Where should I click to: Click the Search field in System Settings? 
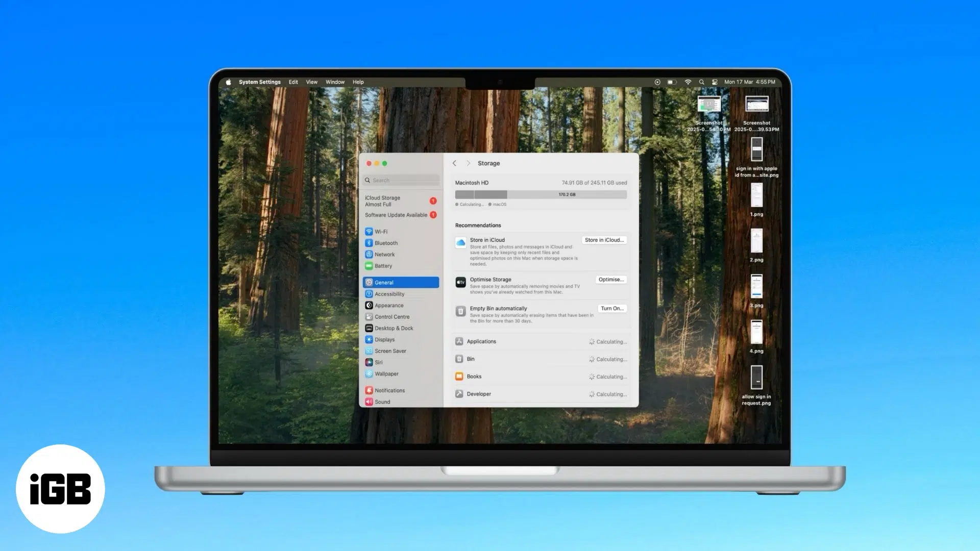(x=402, y=180)
